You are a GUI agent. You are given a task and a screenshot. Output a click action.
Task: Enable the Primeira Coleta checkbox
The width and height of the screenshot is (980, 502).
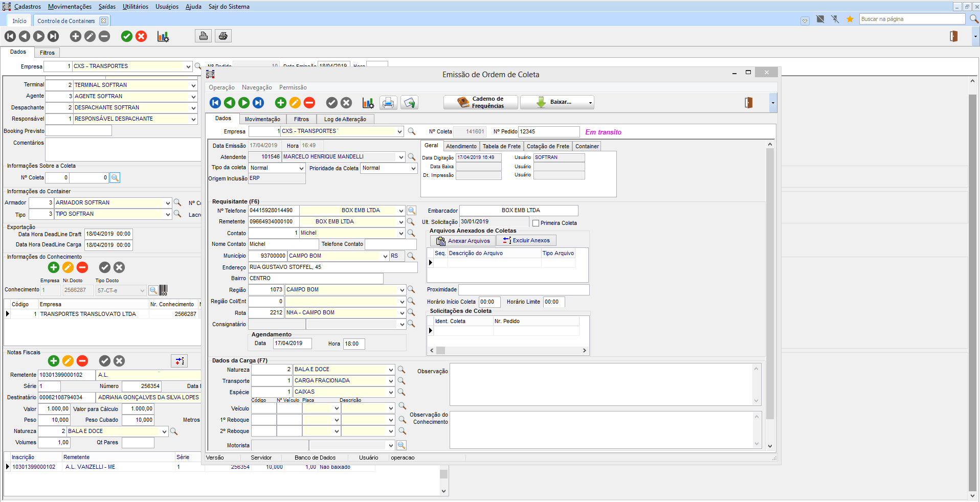[x=536, y=223]
